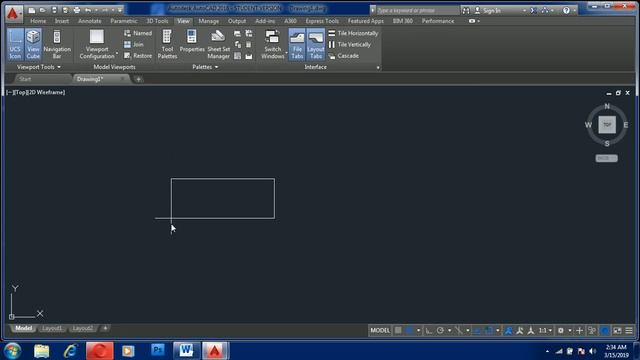Click the Tile Vertically option

[x=350, y=44]
